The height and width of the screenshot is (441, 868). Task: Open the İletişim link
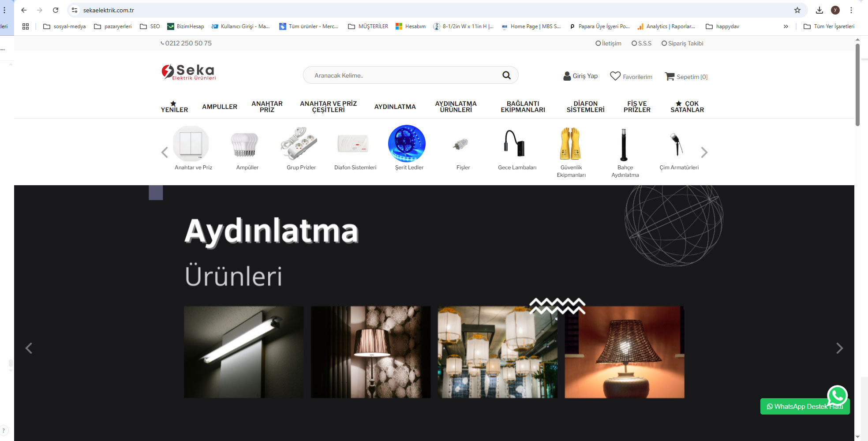point(609,43)
